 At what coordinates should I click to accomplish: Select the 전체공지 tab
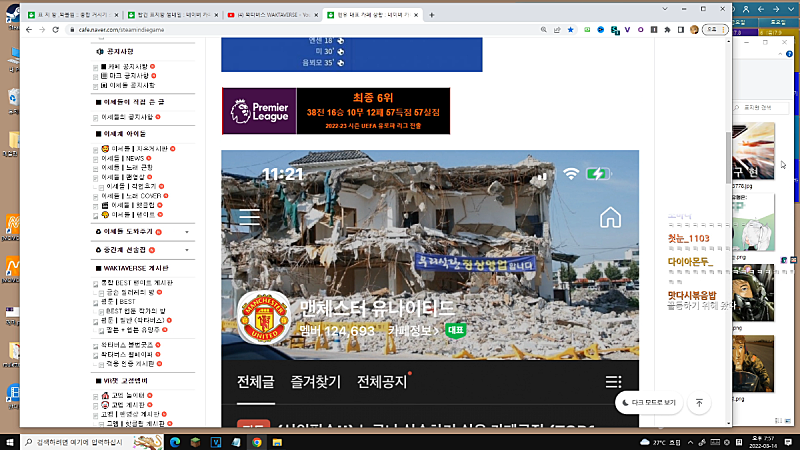[x=382, y=382]
